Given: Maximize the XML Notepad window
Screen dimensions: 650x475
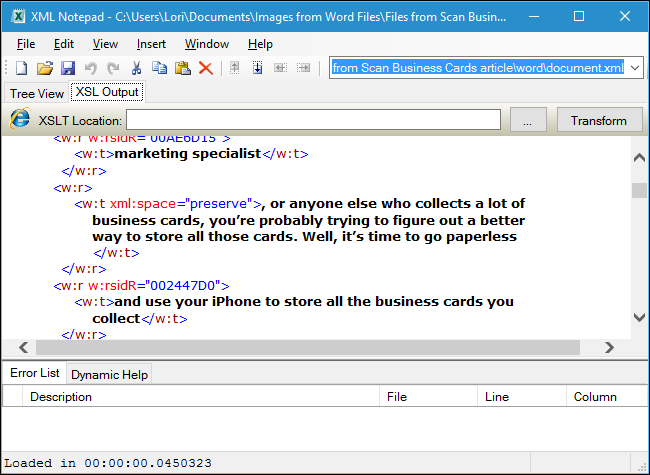Looking at the screenshot, I should (x=579, y=17).
